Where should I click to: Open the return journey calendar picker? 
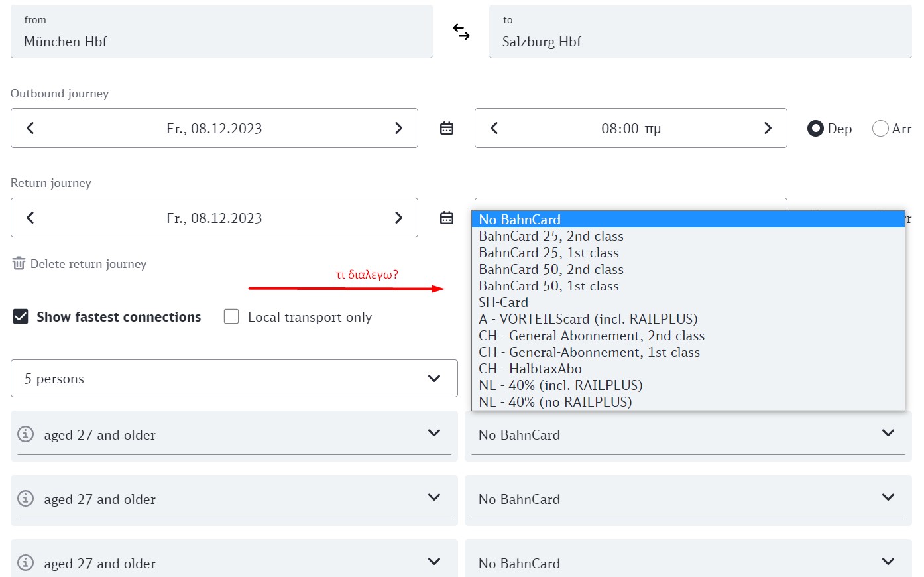[447, 218]
